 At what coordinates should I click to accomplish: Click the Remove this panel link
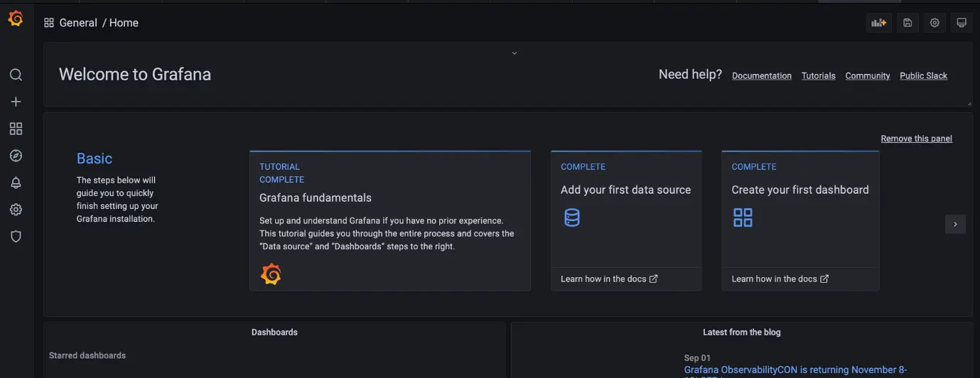916,139
